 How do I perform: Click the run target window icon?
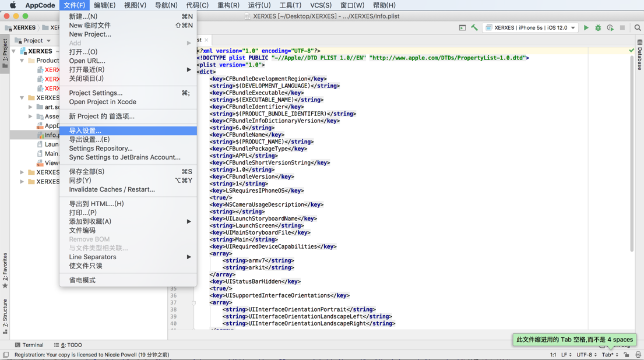tap(463, 27)
